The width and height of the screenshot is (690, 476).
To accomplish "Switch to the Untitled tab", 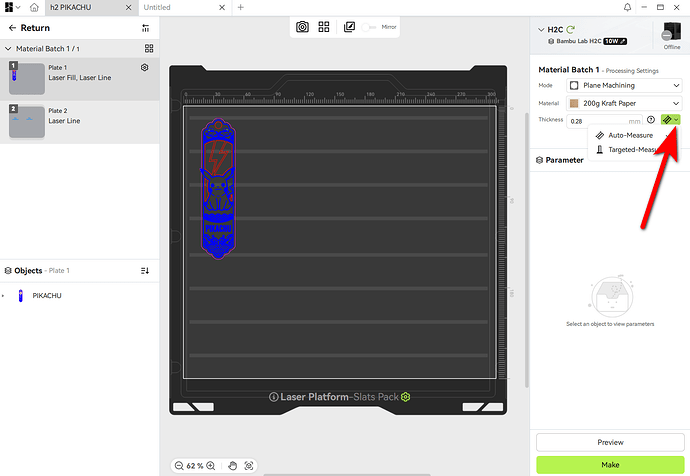I will (157, 7).
